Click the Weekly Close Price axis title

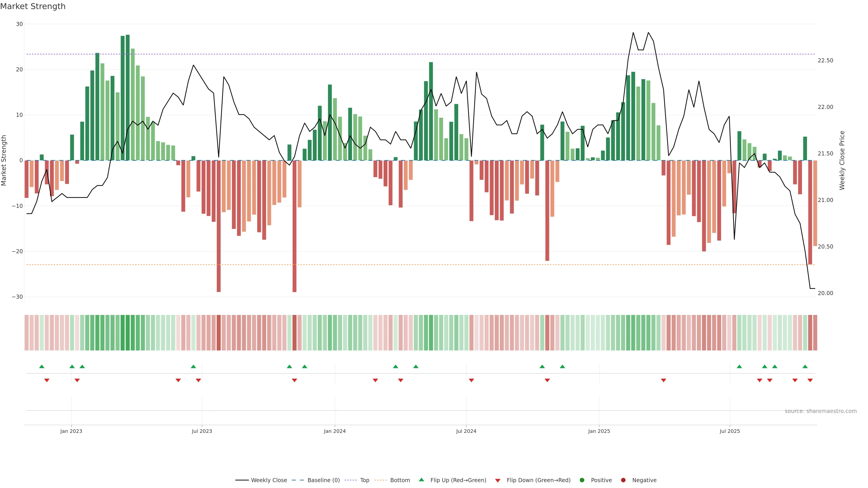pyautogui.click(x=842, y=160)
